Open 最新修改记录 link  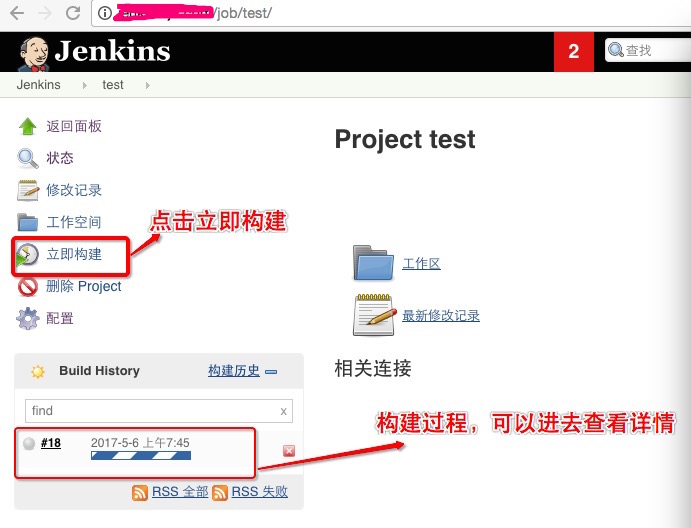click(x=441, y=316)
